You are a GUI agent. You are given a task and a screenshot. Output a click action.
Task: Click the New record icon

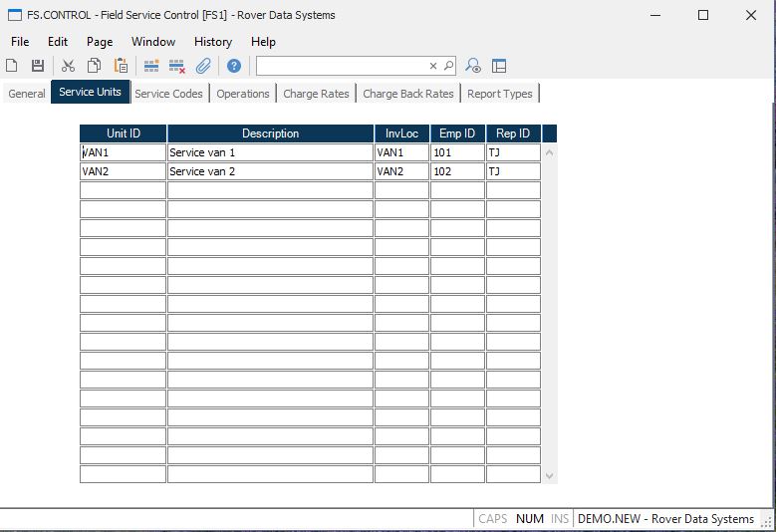(x=12, y=66)
